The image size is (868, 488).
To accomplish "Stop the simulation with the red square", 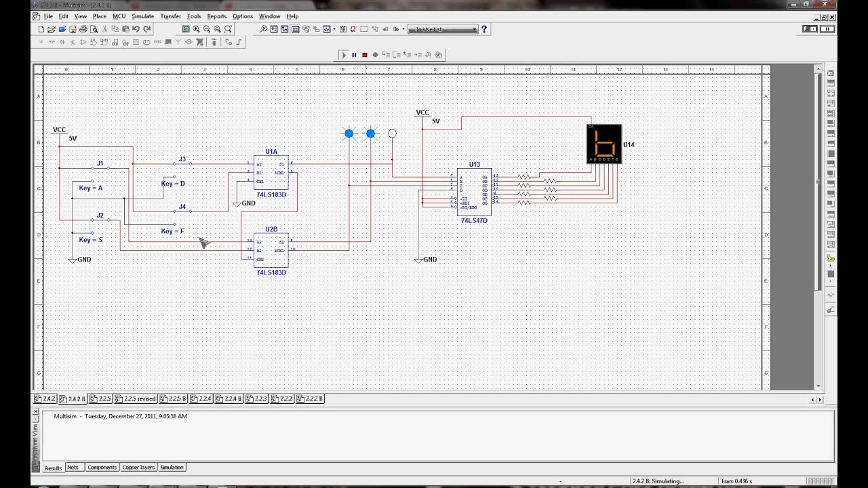I will pos(365,55).
